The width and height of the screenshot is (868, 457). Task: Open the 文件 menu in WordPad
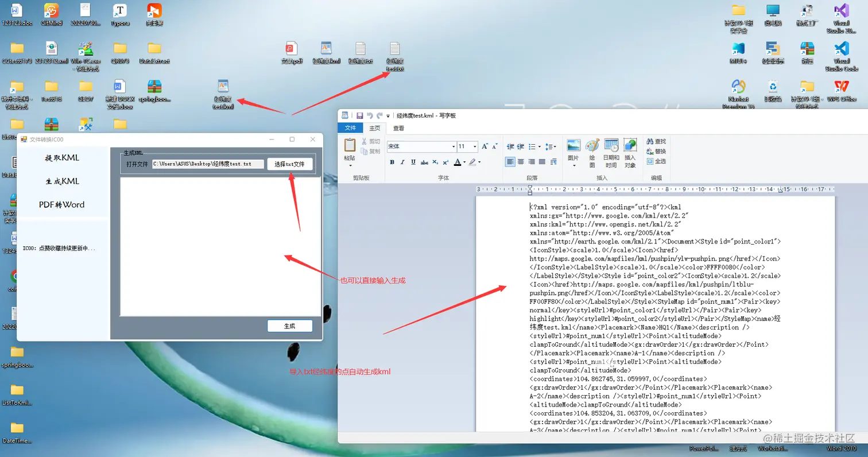[350, 128]
